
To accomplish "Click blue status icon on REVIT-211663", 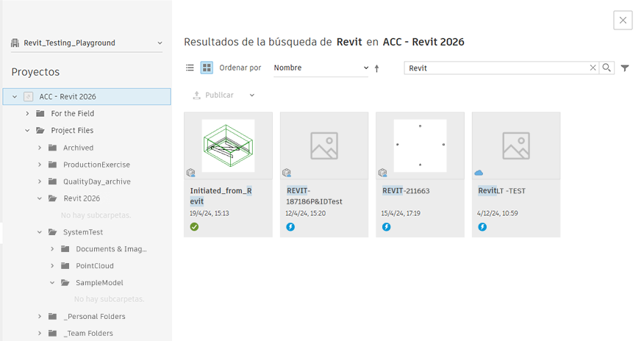I will pyautogui.click(x=387, y=227).
